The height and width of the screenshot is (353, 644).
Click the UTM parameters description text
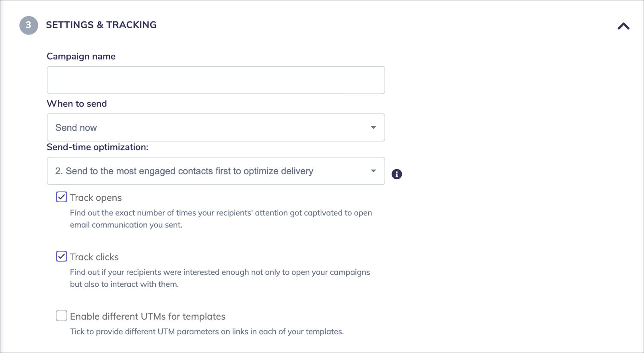tap(207, 332)
